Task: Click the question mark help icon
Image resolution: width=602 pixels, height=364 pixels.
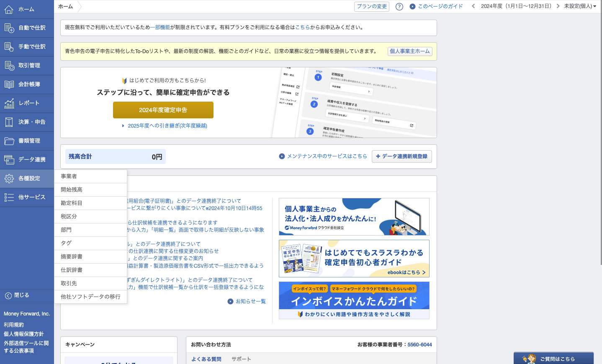Action: point(399,6)
